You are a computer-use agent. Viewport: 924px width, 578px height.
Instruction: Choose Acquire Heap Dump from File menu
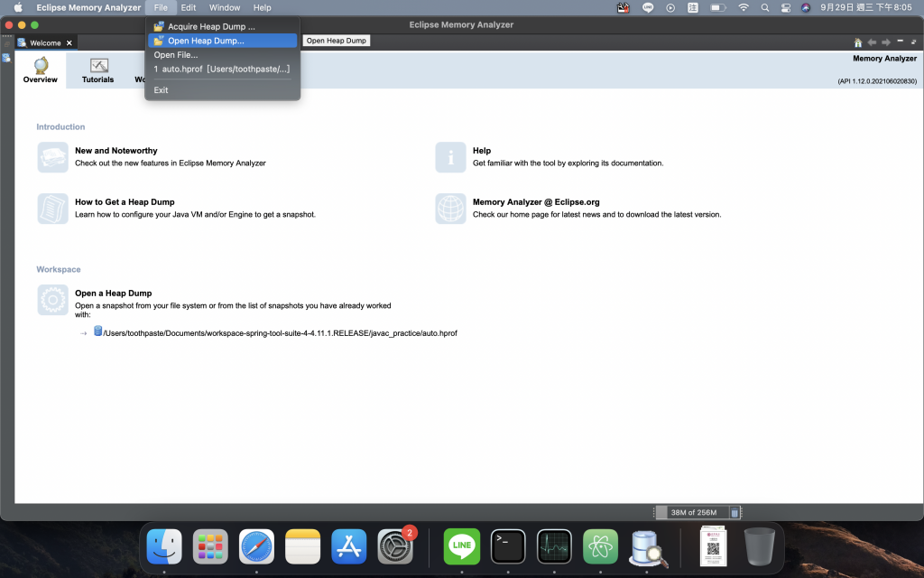222,26
